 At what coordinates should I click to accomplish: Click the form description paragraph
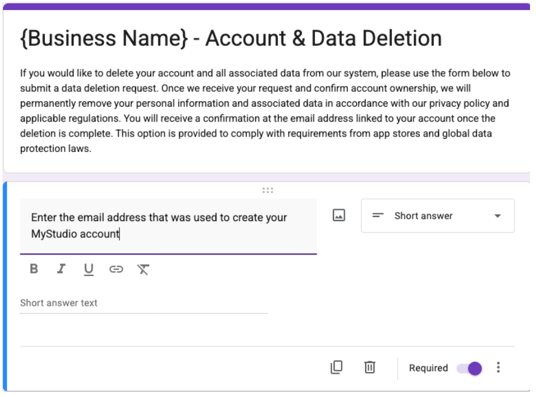point(265,111)
